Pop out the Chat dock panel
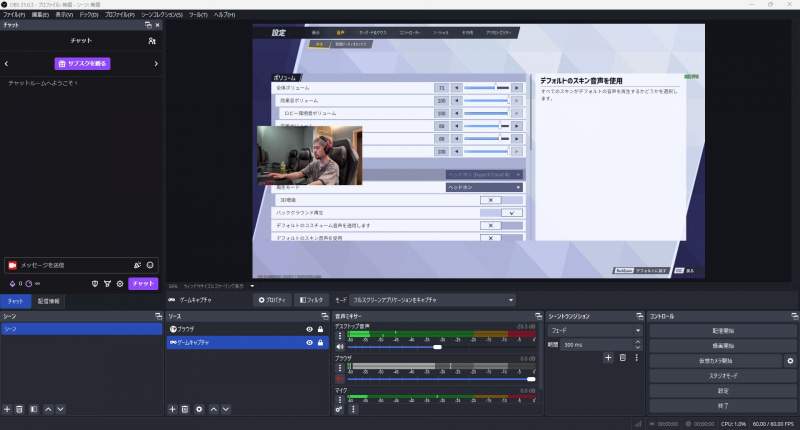The image size is (800, 430). point(148,25)
